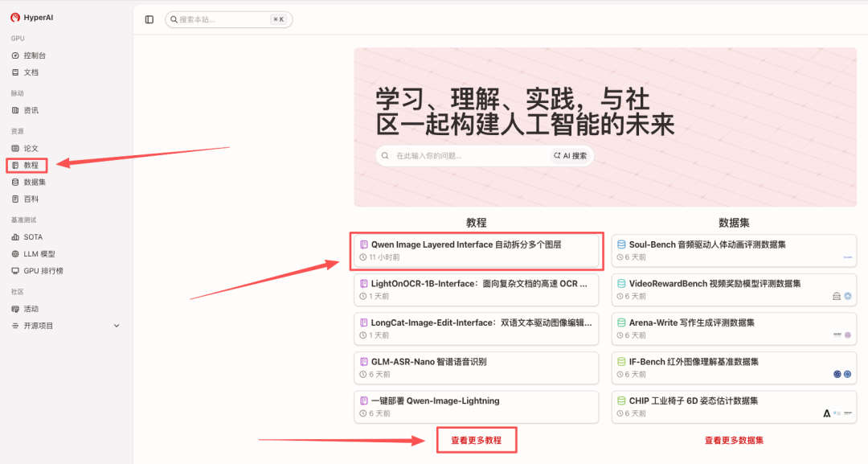Click the 数据集 database icon in sidebar
Viewport: 868px width, 464px height.
[15, 183]
